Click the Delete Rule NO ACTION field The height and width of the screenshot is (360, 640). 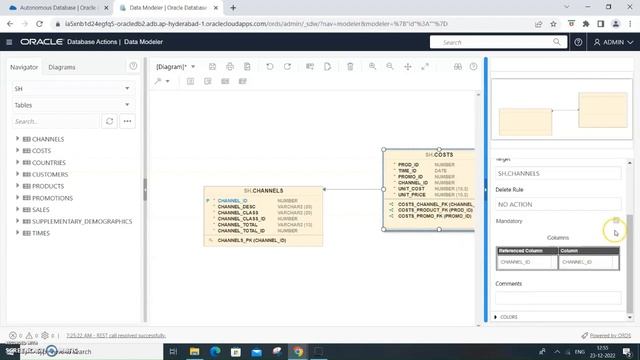(x=558, y=204)
